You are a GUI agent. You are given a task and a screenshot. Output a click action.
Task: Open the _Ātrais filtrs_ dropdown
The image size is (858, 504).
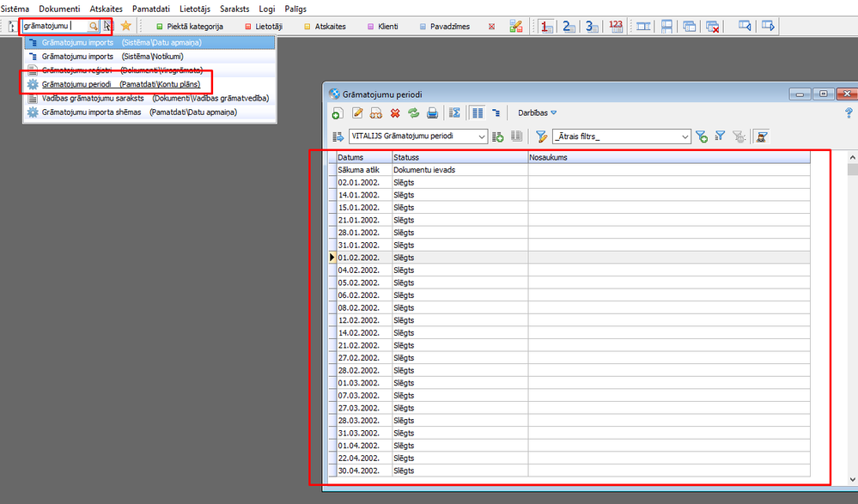[x=685, y=137]
